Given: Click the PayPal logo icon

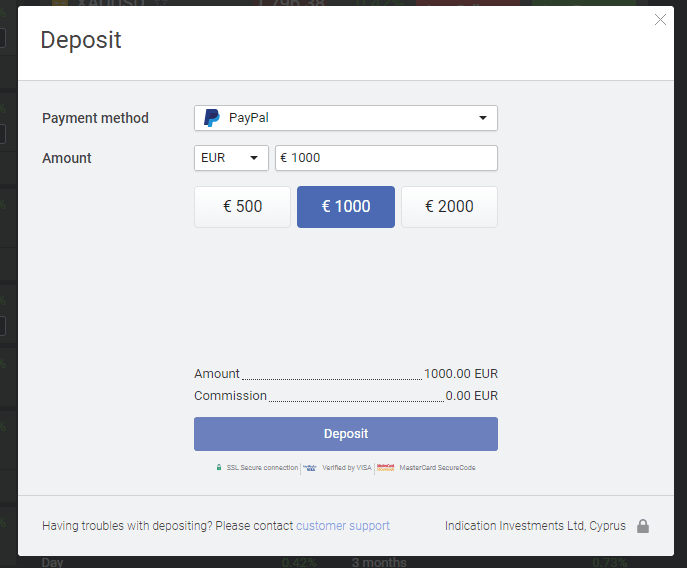Looking at the screenshot, I should pyautogui.click(x=212, y=118).
